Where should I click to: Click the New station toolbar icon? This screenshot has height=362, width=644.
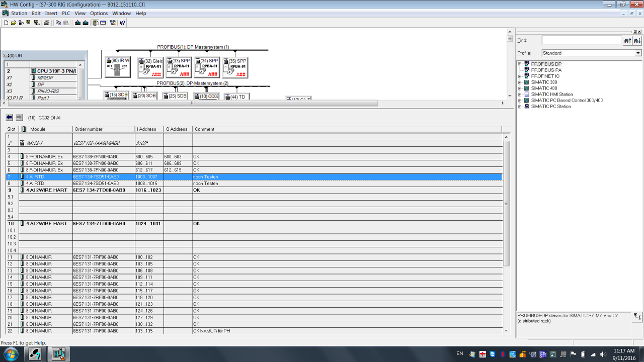coord(6,23)
